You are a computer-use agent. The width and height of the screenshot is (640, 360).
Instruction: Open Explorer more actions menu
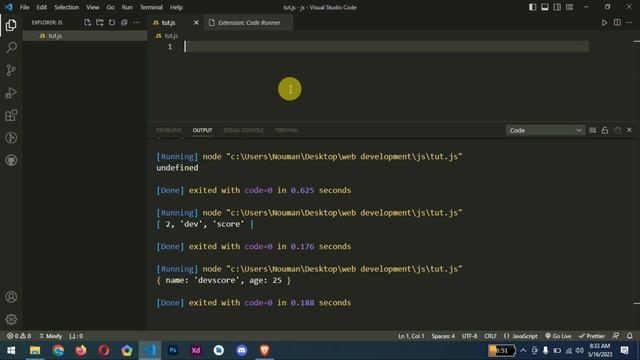136,22
